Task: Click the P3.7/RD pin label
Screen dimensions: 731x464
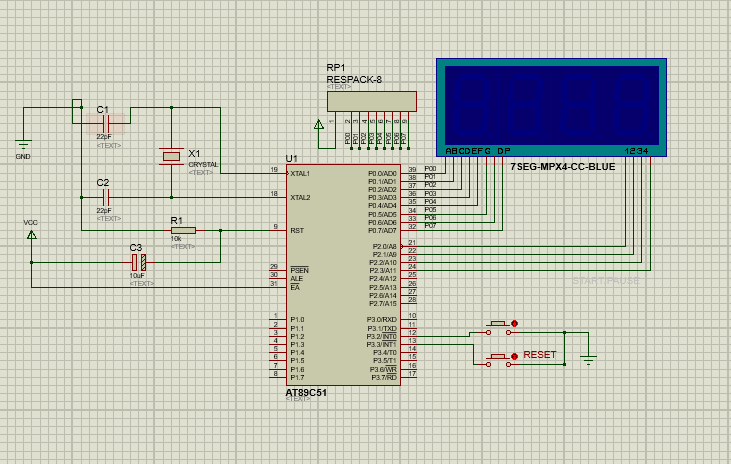Action: (384, 378)
